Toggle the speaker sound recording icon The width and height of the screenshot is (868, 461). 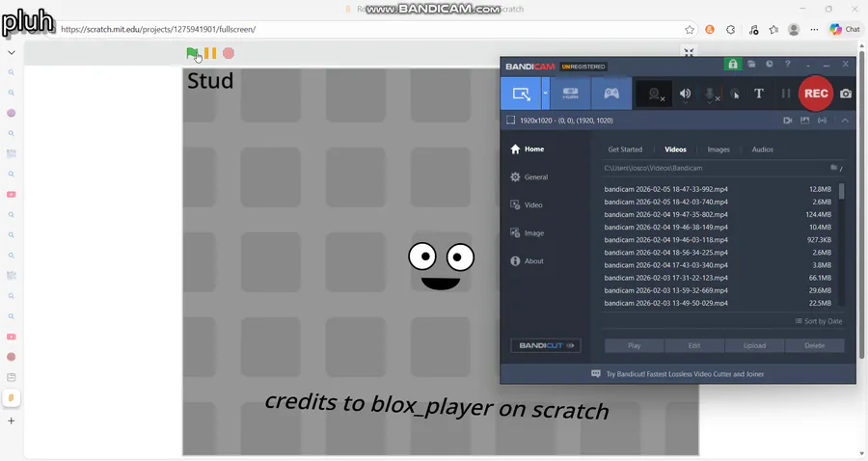(685, 94)
